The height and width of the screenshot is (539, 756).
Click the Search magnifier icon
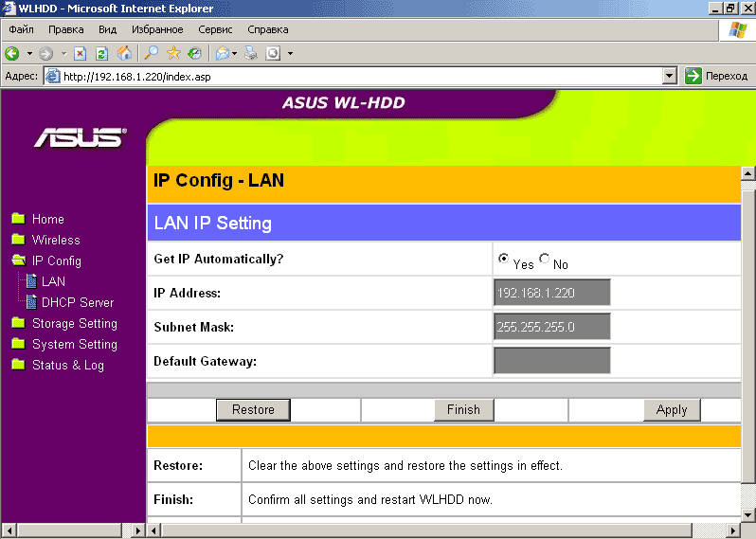pos(152,53)
